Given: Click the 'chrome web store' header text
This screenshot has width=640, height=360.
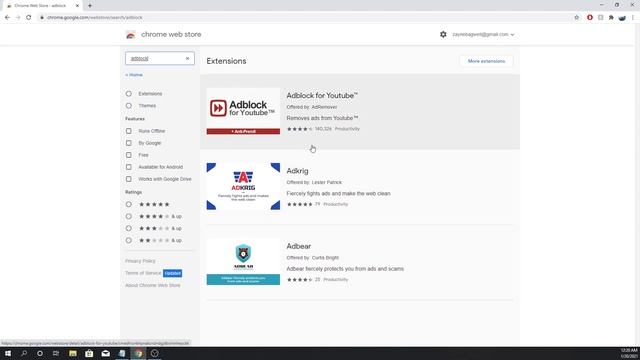Looking at the screenshot, I should pyautogui.click(x=171, y=35).
